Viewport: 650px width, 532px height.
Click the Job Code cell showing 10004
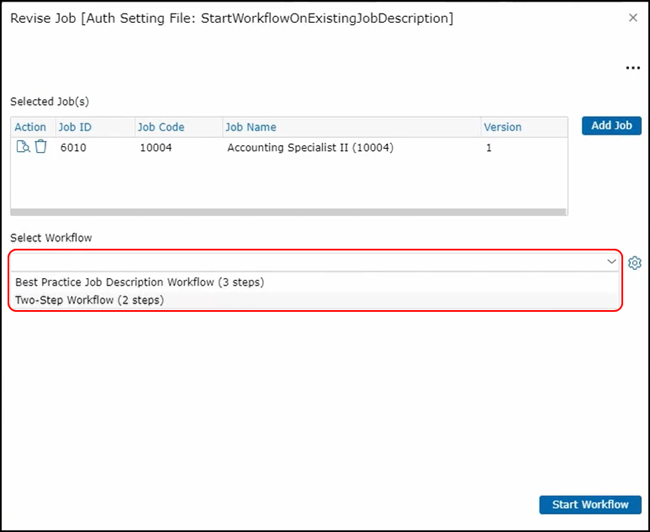159,148
